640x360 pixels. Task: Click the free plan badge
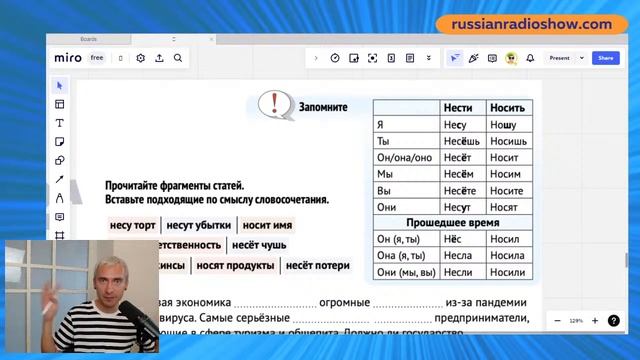[97, 58]
